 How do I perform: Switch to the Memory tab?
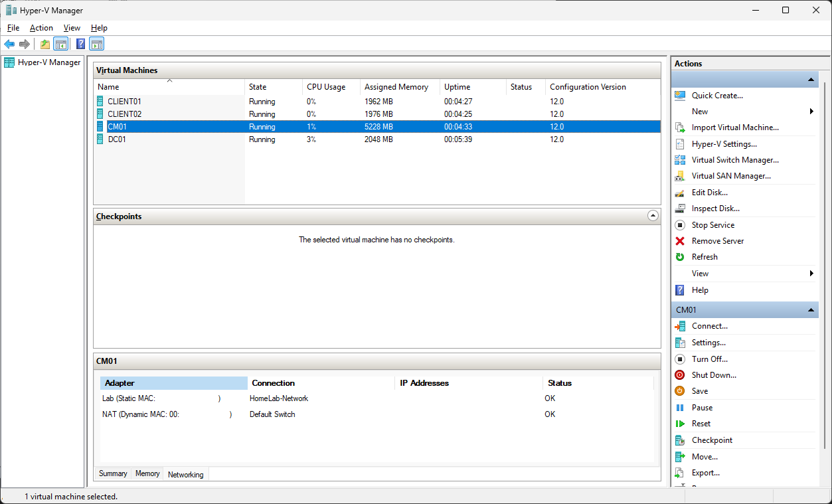147,473
